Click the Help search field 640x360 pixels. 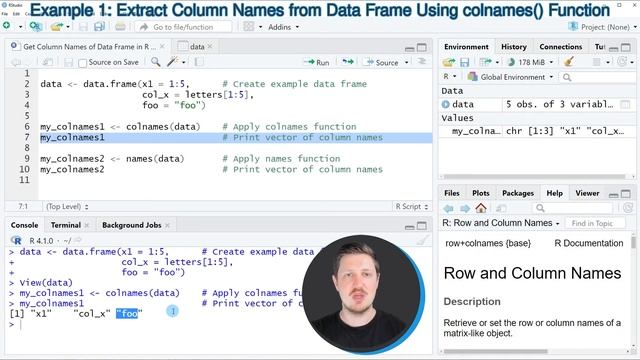573,208
